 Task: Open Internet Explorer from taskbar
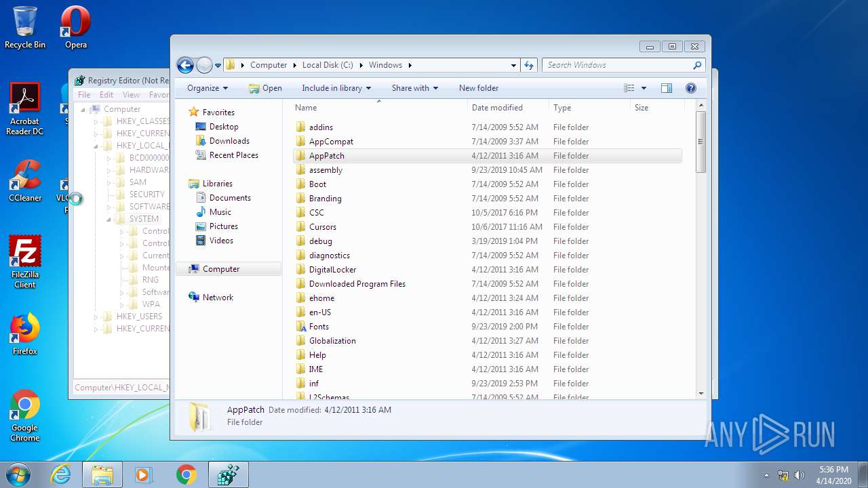[61, 474]
